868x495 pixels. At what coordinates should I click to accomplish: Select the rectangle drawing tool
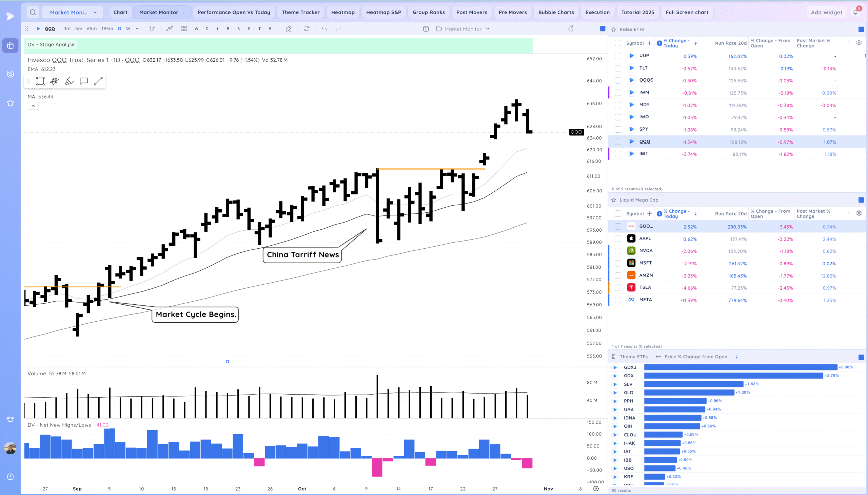coord(40,81)
